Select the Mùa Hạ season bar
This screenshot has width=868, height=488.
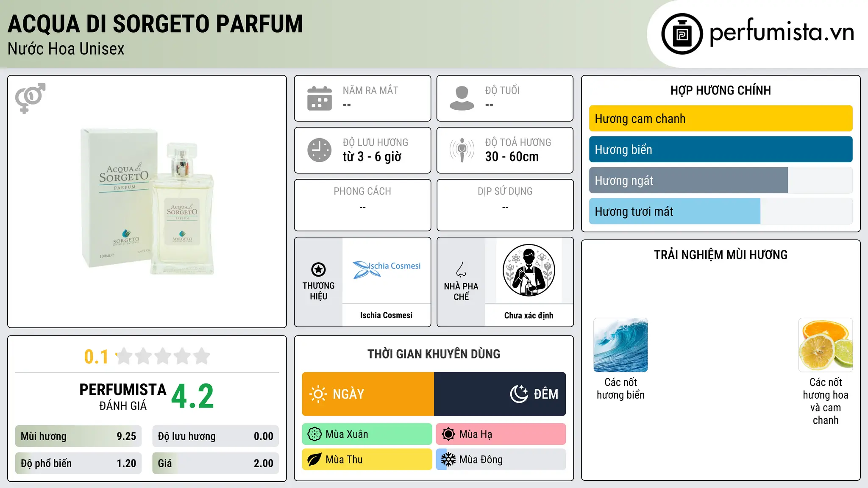pos(501,434)
